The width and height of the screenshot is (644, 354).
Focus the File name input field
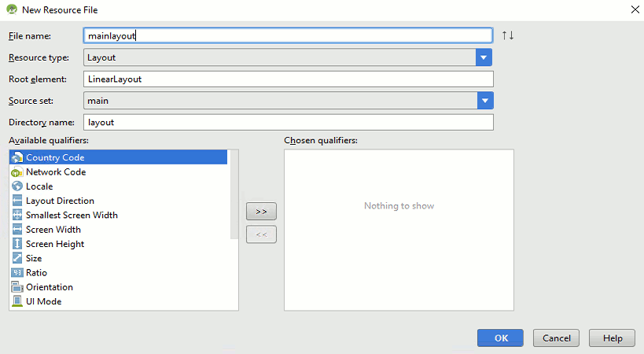[288, 35]
